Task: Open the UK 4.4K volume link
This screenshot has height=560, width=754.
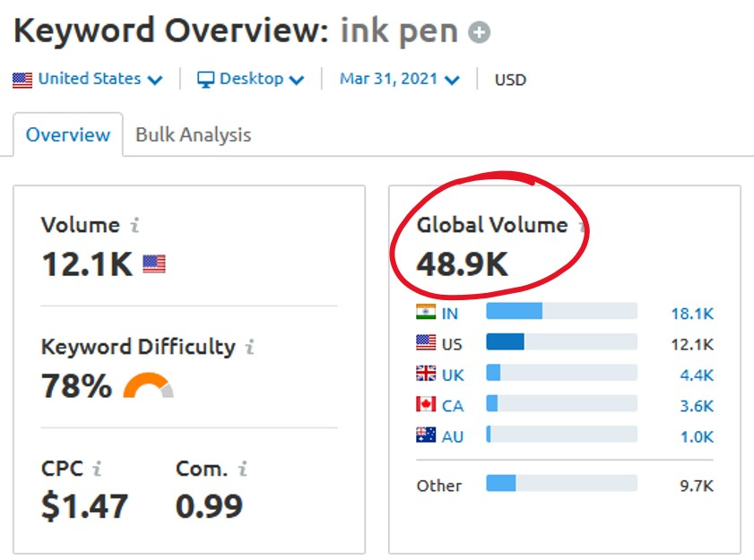Action: coord(697,375)
